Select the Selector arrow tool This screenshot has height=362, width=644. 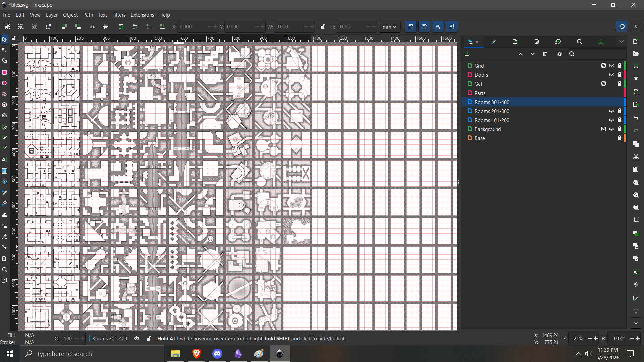coord(4,40)
